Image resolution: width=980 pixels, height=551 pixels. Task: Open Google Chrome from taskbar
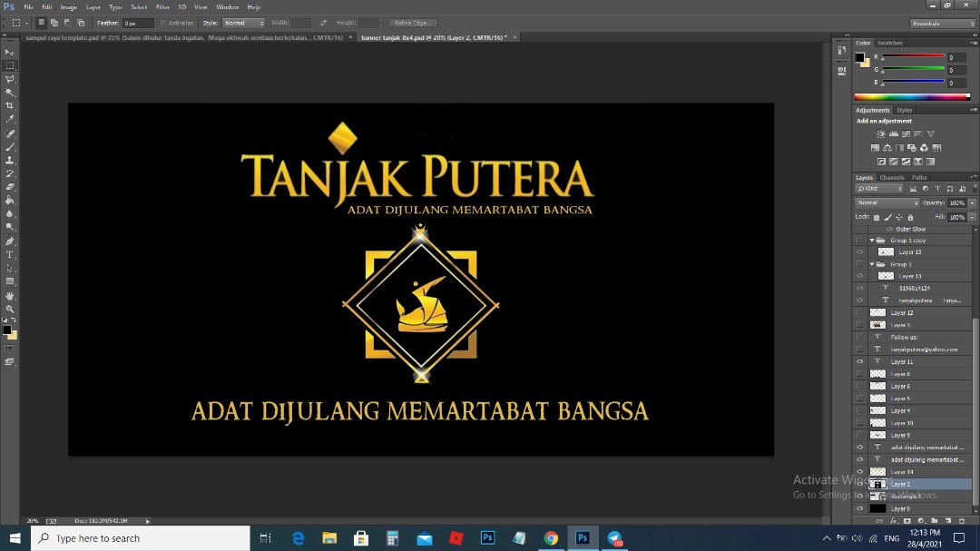[551, 538]
